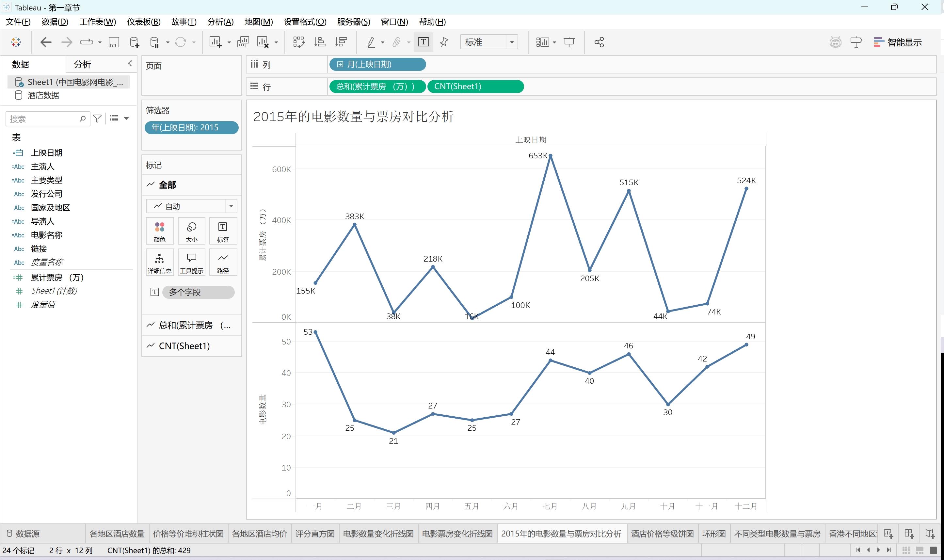Toggle fix axes pin icon
944x560 pixels.
[444, 42]
